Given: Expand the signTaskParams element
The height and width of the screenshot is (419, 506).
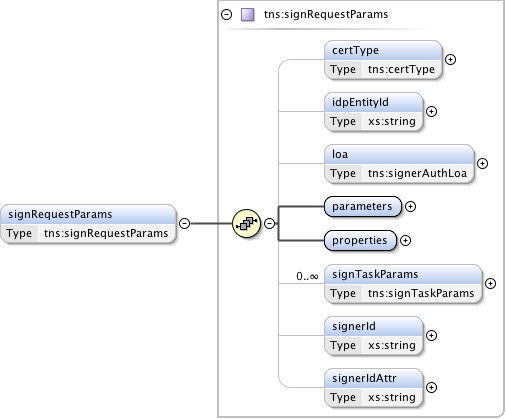Looking at the screenshot, I should pyautogui.click(x=490, y=284).
